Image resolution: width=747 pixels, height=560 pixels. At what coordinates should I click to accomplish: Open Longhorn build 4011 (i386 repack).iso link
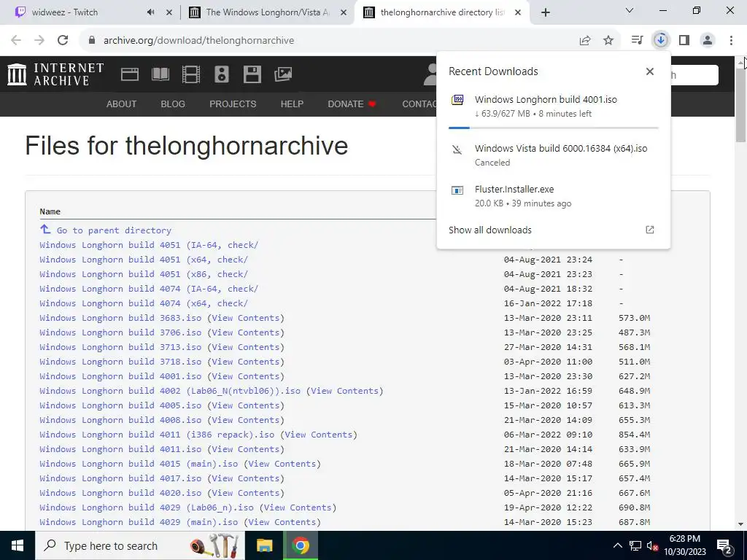point(158,435)
